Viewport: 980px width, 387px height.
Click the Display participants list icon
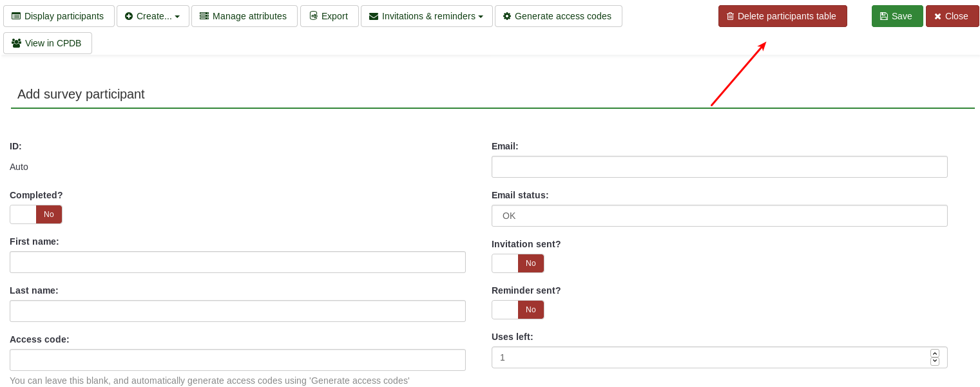16,16
